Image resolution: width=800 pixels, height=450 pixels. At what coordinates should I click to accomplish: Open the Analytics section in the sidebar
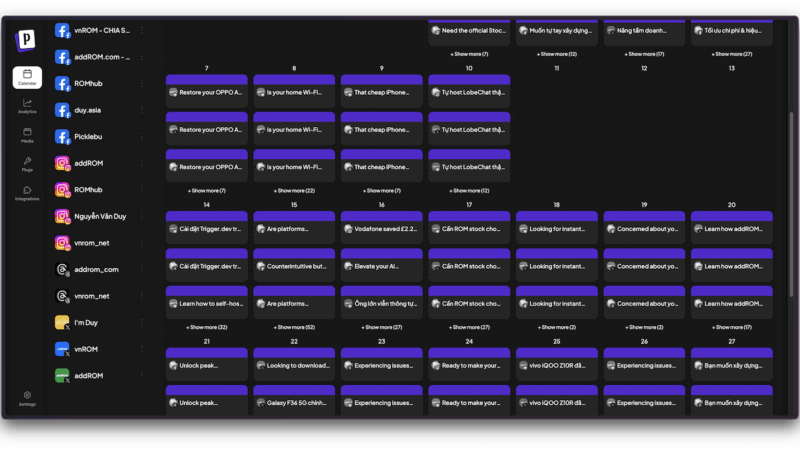click(27, 105)
